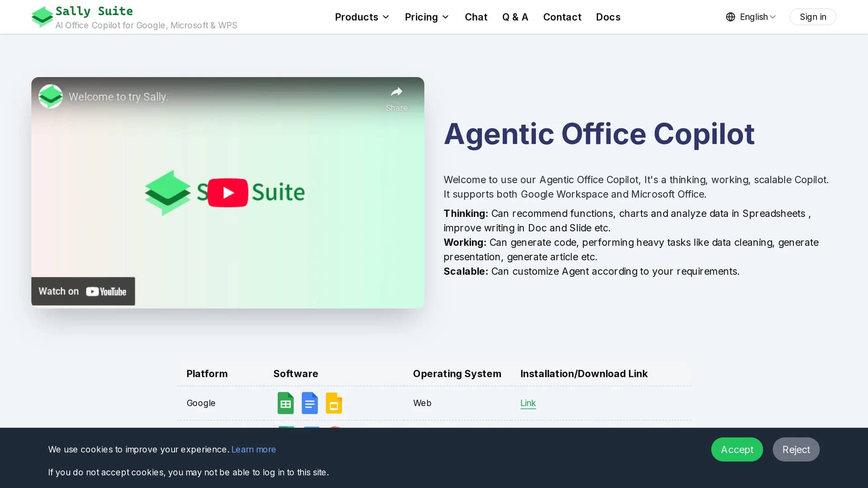Click the 'Thinking:' bold label
The height and width of the screenshot is (488, 868).
point(466,214)
